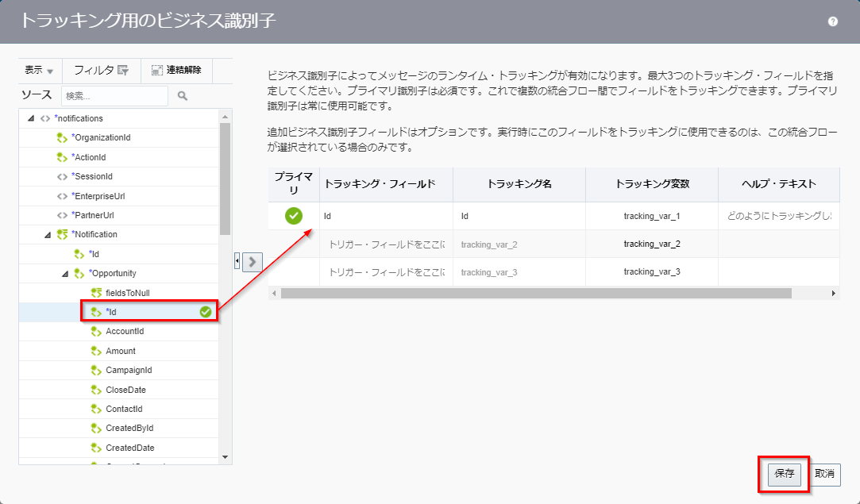Click the filter icon beside フィルタ

coord(123,71)
